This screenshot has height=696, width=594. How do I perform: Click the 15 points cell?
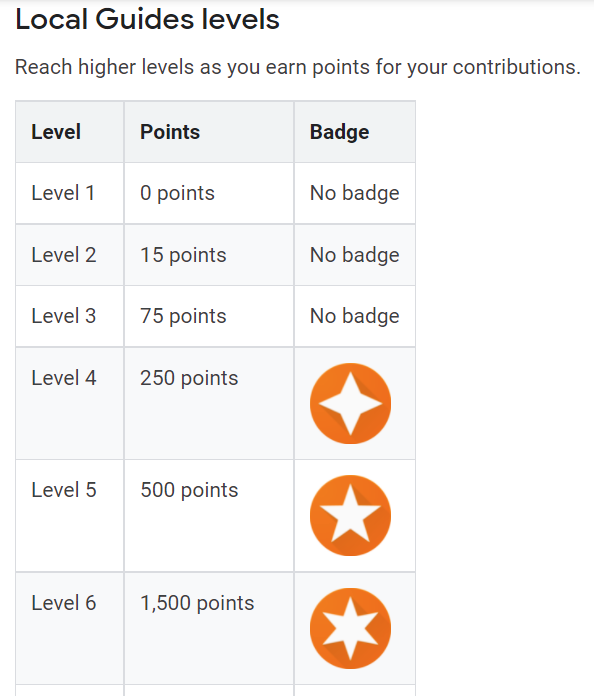point(209,255)
